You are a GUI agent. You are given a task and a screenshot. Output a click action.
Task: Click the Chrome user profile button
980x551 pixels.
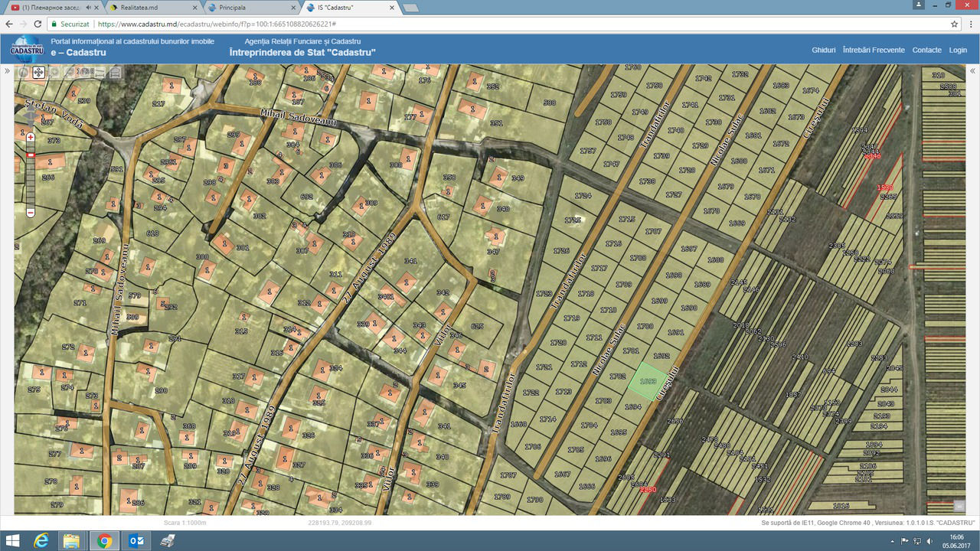(x=918, y=5)
